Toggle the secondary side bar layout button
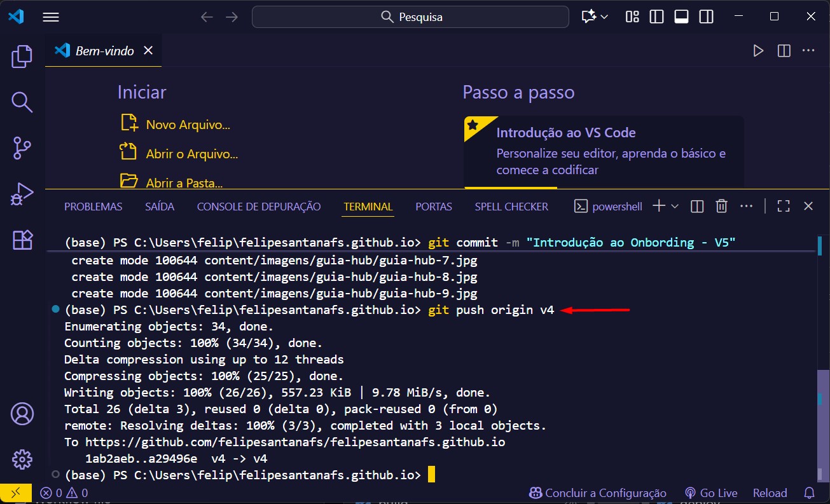830x504 pixels. [x=706, y=17]
